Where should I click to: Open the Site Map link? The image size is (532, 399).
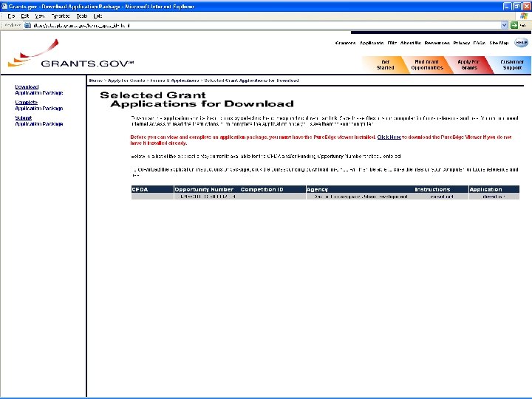pyautogui.click(x=499, y=43)
